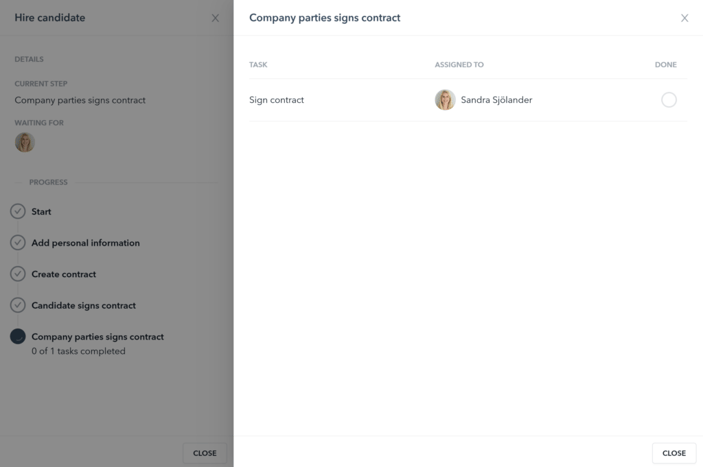
Task: Close the Hire candidate panel with X
Action: pyautogui.click(x=215, y=18)
